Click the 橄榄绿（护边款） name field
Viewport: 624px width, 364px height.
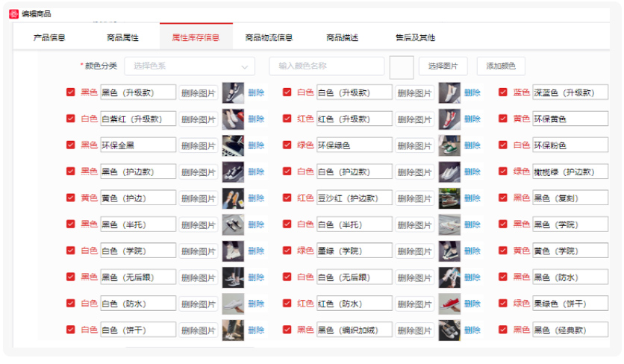point(570,172)
